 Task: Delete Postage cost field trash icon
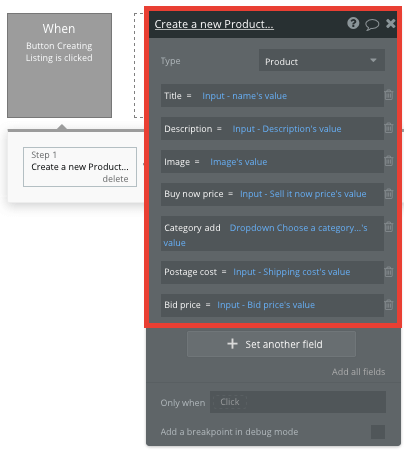389,272
